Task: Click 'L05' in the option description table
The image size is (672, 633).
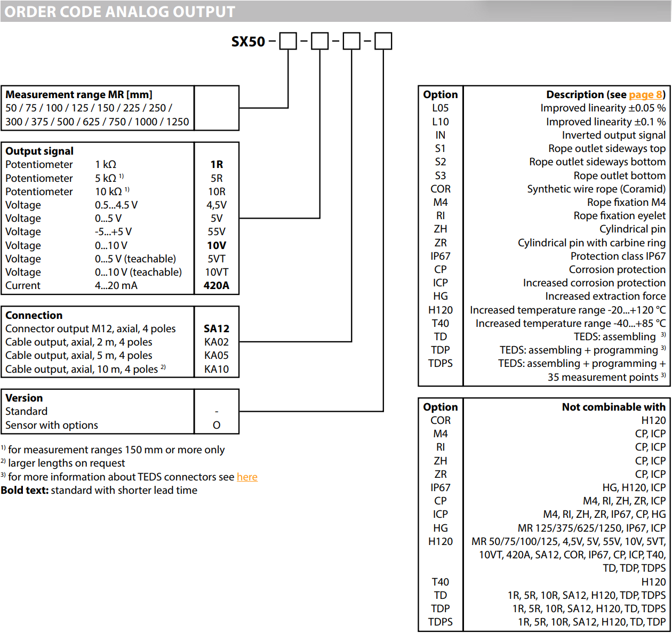Action: (441, 108)
